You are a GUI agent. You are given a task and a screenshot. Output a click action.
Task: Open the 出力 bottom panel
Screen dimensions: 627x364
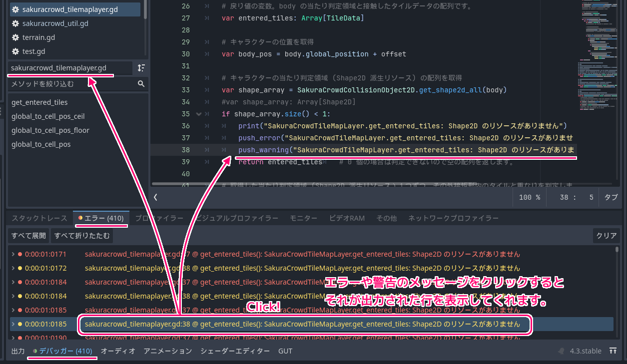click(18, 351)
